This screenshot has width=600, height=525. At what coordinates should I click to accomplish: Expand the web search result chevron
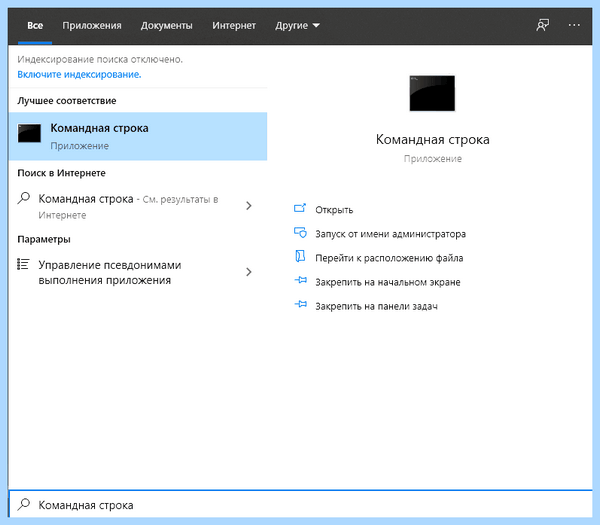click(249, 206)
